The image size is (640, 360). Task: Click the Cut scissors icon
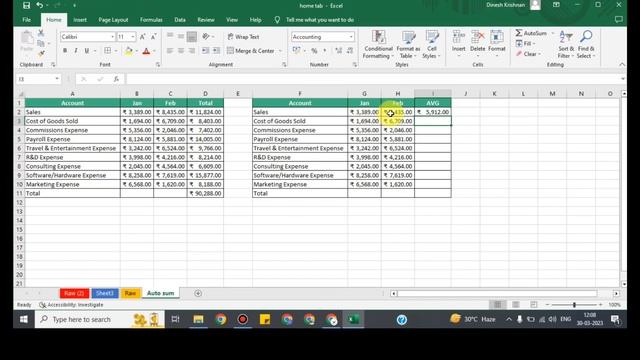41,33
